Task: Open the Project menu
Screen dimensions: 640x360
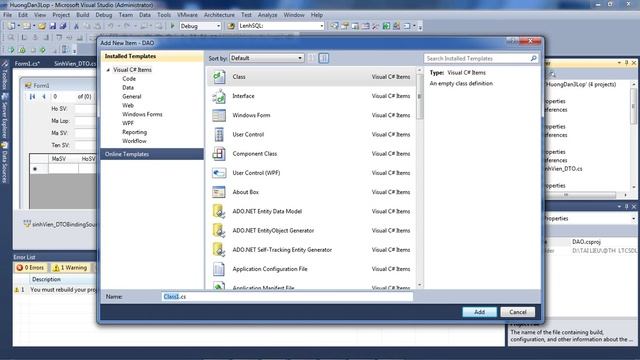Action: click(x=61, y=15)
